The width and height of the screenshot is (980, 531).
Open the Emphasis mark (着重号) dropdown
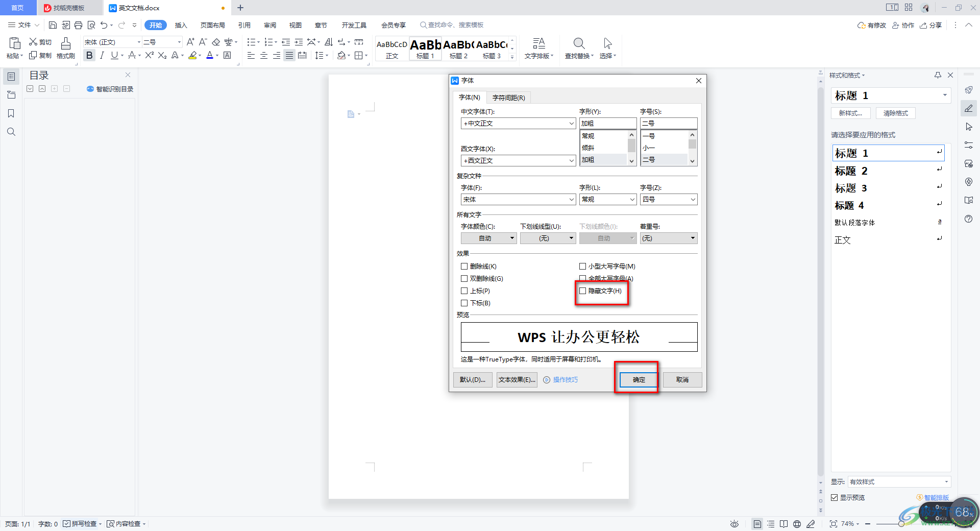point(669,238)
